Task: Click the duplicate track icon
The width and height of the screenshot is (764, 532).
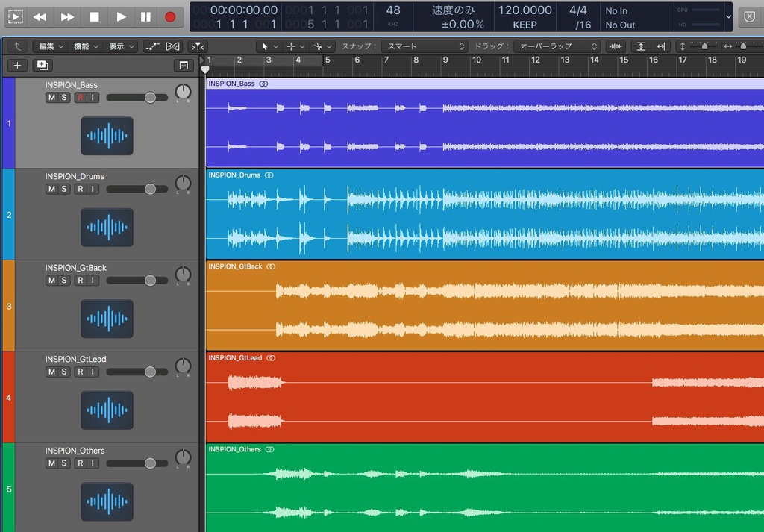Action: (x=42, y=66)
